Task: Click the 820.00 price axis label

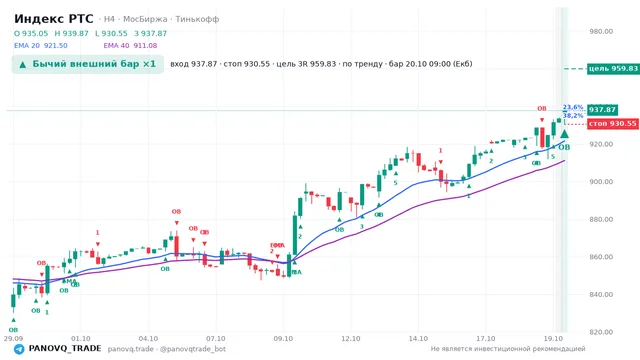Action: point(601,332)
